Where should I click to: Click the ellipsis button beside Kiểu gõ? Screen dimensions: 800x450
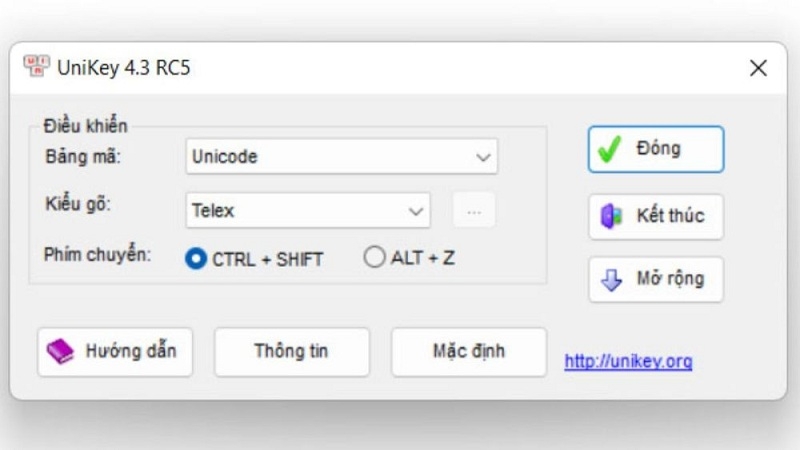(474, 211)
